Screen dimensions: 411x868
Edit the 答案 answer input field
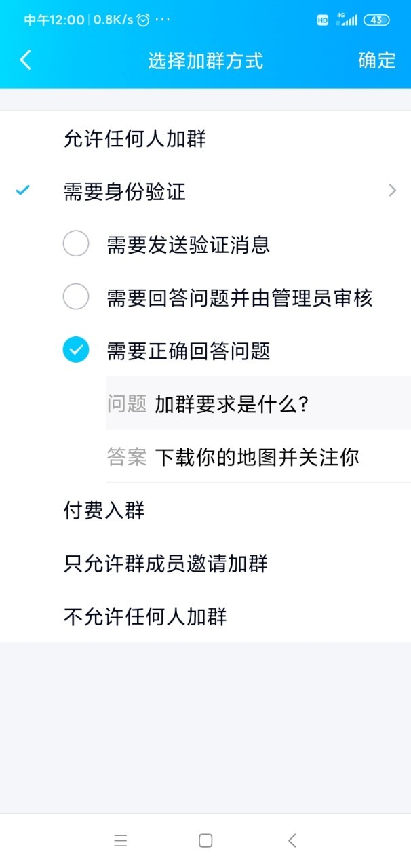pyautogui.click(x=271, y=457)
